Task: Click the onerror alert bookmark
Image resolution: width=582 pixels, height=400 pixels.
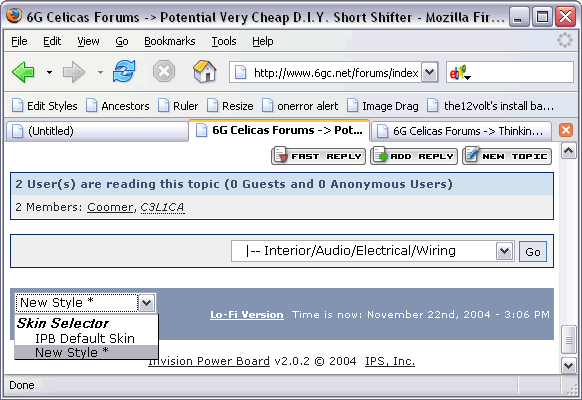Action: 300,106
